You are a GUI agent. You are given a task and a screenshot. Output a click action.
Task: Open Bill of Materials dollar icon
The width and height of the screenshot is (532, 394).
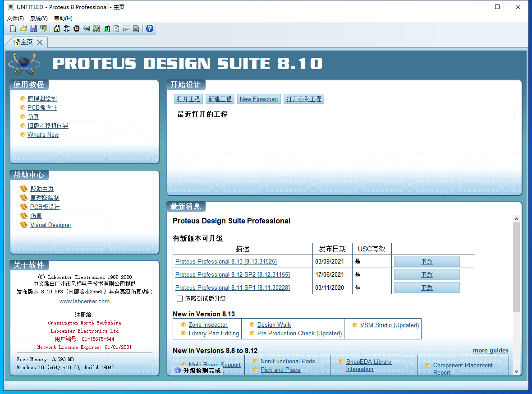116,29
